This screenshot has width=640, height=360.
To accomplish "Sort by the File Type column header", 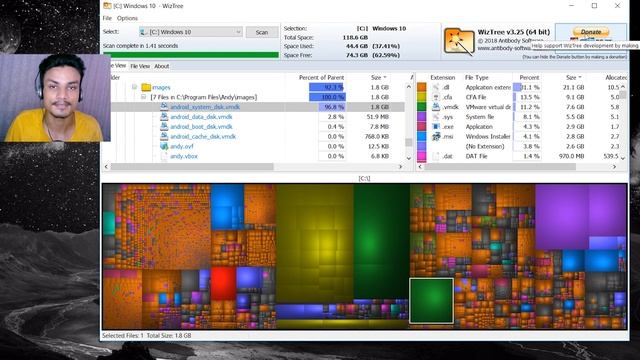I will (x=476, y=77).
